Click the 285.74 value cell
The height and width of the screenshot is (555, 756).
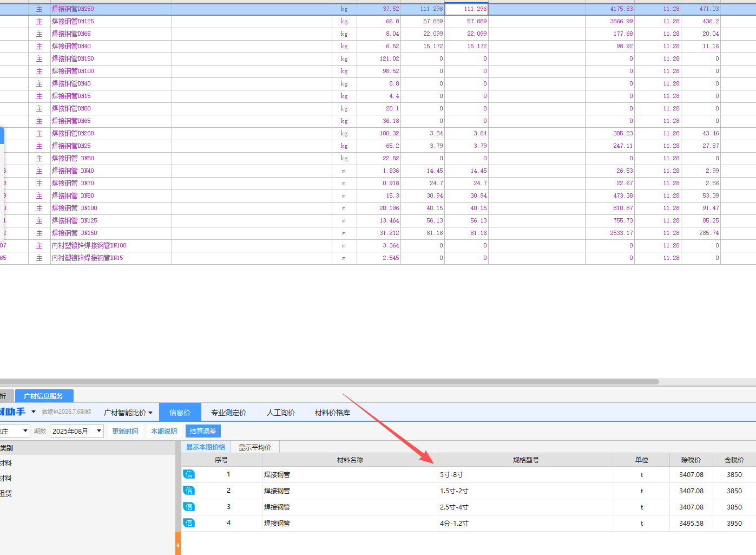coord(701,233)
